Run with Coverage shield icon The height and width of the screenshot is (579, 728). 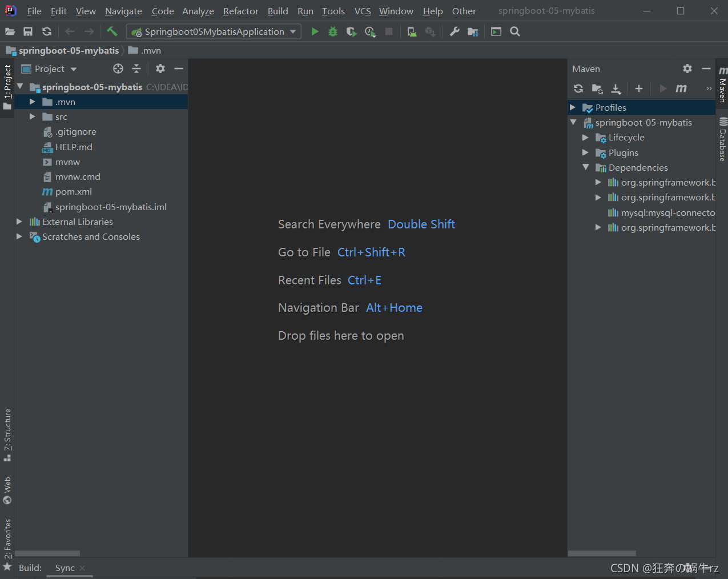352,32
